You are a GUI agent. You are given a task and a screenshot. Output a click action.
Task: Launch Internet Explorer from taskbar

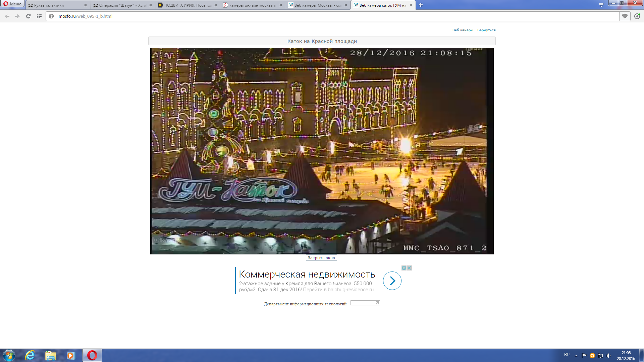(x=30, y=355)
